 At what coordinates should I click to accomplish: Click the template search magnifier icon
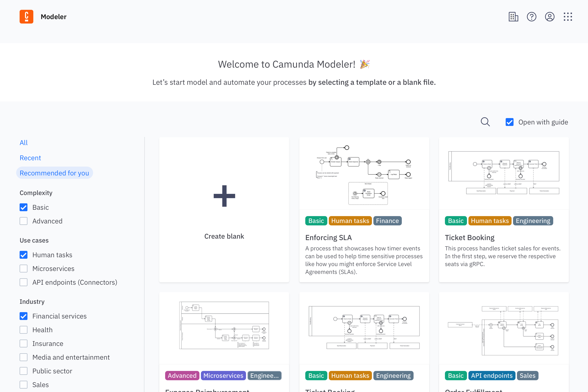tap(485, 122)
